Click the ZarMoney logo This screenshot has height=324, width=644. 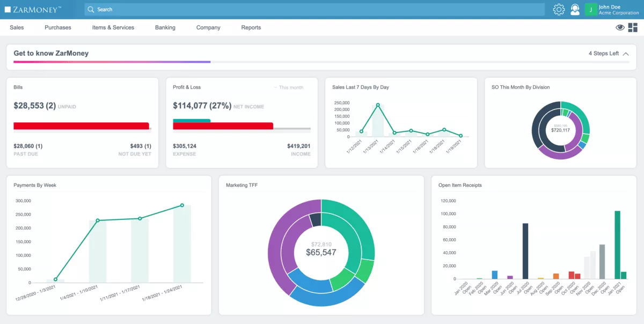click(x=33, y=9)
